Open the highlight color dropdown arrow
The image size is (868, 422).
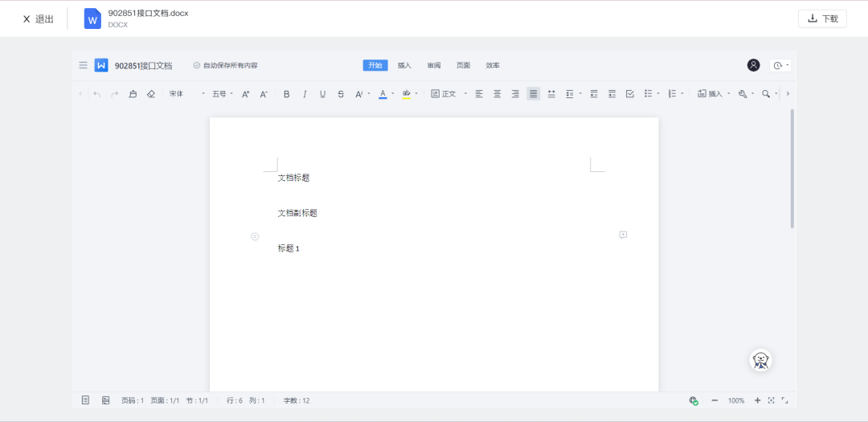(416, 93)
